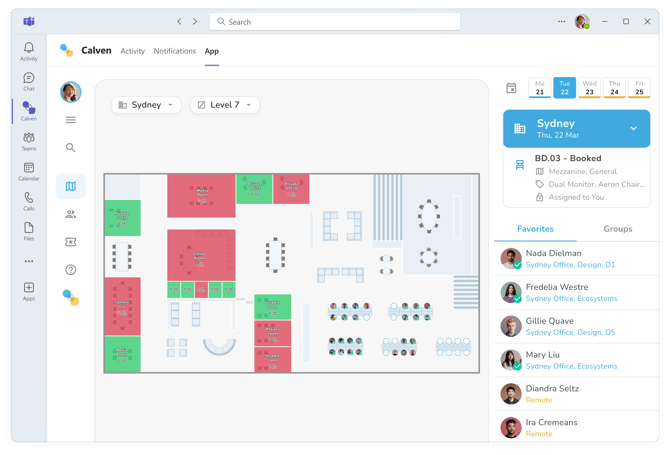Open Teams Calls in left rail

point(28,201)
